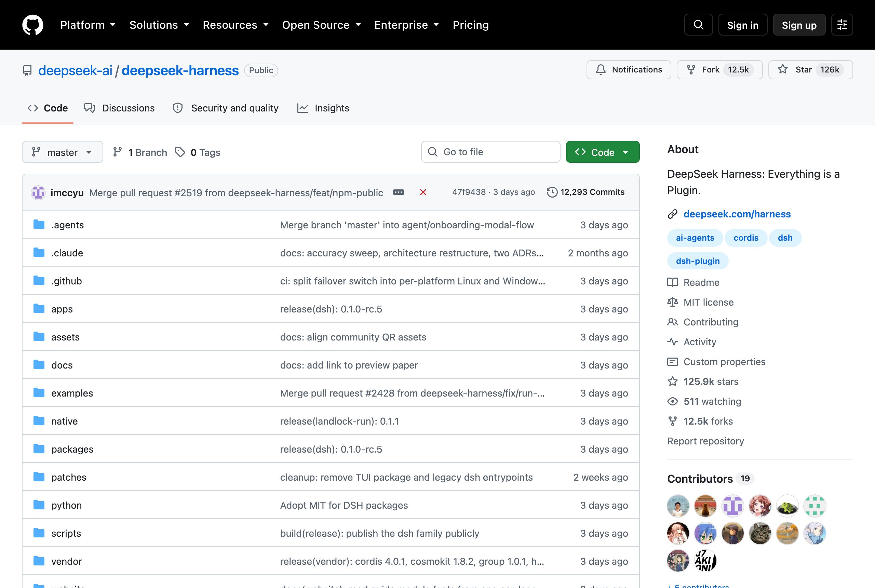Select the Code tab

pos(48,108)
